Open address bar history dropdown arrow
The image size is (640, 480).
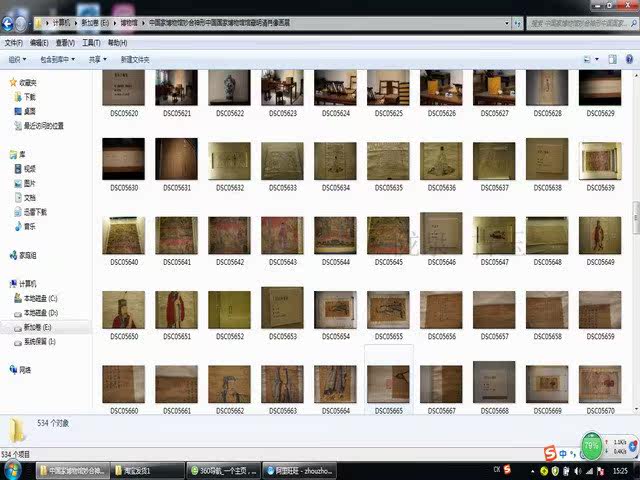click(x=507, y=23)
